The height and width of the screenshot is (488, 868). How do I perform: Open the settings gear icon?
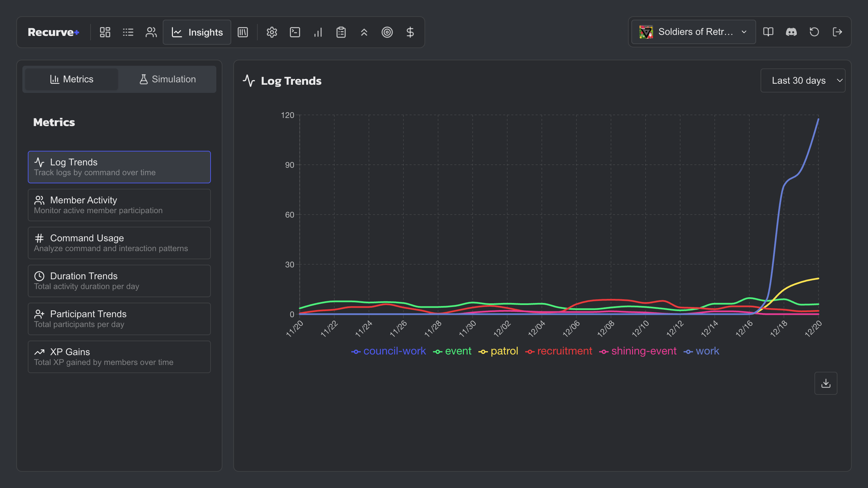coord(272,32)
